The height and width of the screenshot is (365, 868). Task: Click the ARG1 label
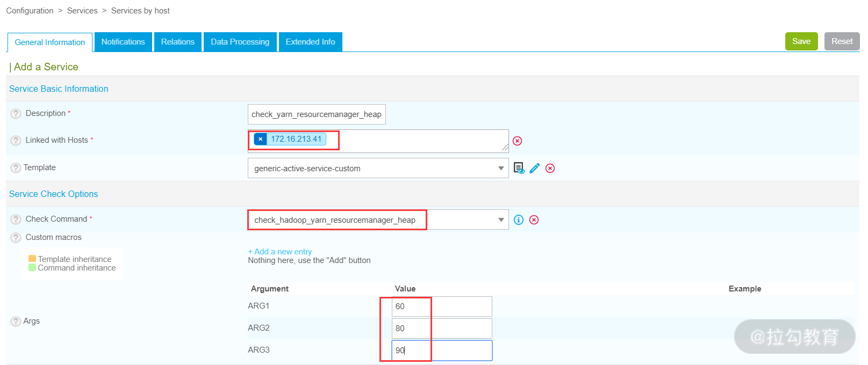[259, 306]
